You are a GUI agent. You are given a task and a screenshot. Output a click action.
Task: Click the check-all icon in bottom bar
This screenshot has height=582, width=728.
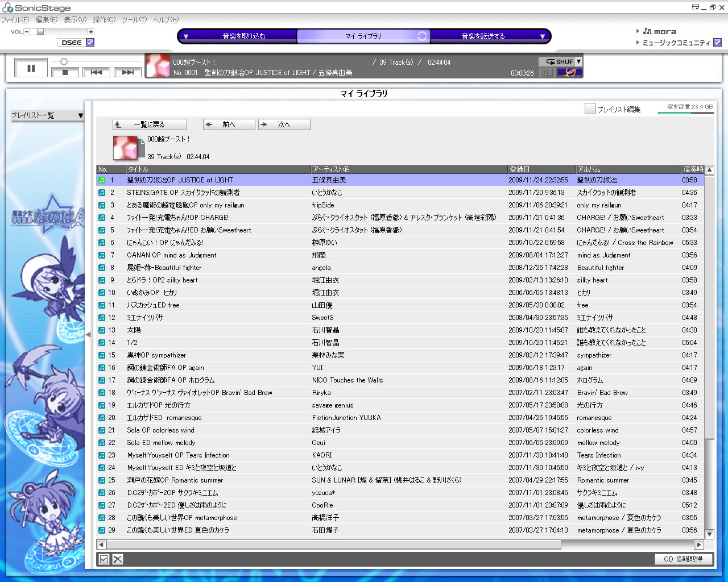click(x=104, y=559)
